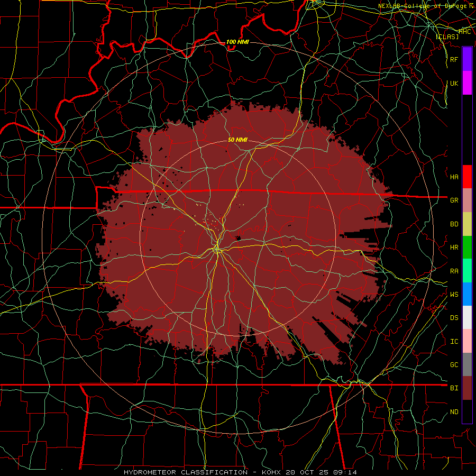The width and height of the screenshot is (476, 476).
Task: Click the "RF" legend label
Action: (x=454, y=59)
